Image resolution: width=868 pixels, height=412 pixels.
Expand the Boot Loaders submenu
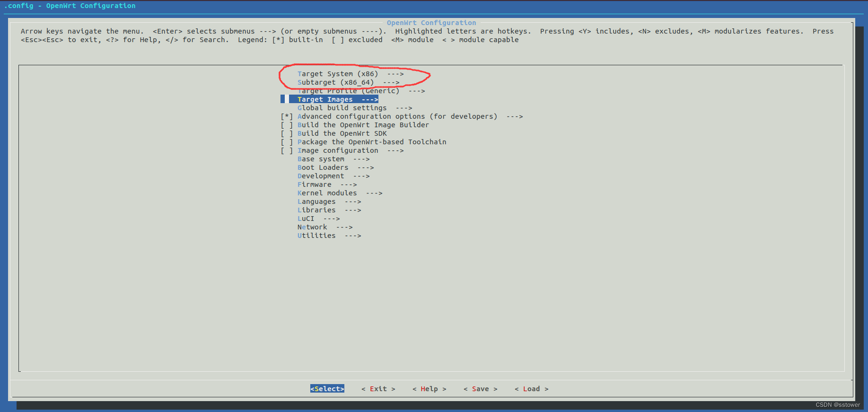(x=335, y=167)
